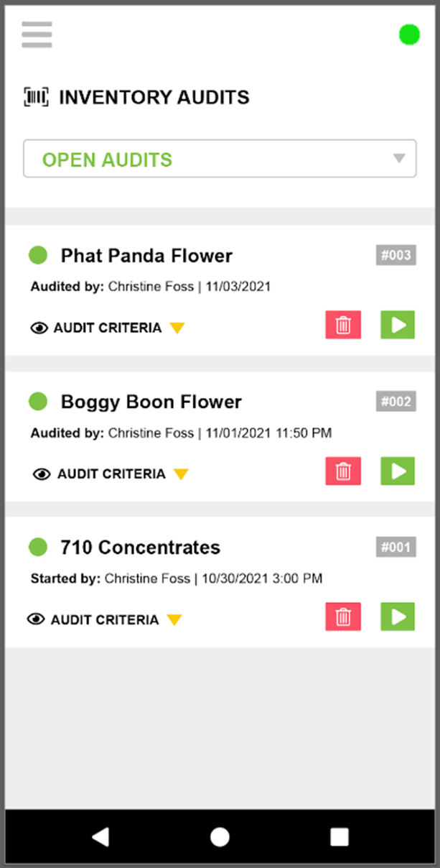Tap the Android home circle button

(x=220, y=836)
